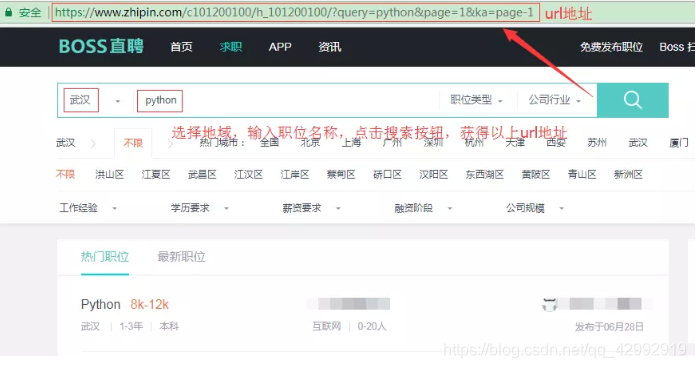696x368 pixels.
Task: Filter by 汉阳区 district
Action: tap(433, 174)
